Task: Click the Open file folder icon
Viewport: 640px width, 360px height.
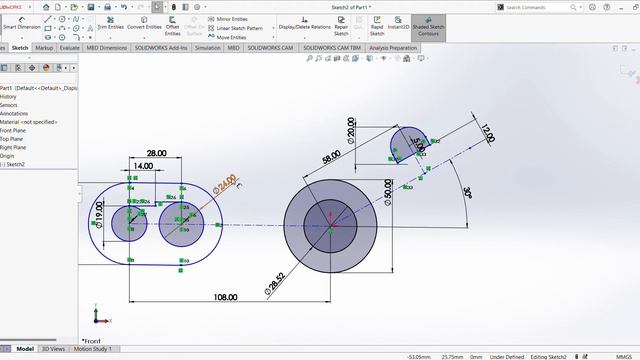Action: click(x=74, y=7)
